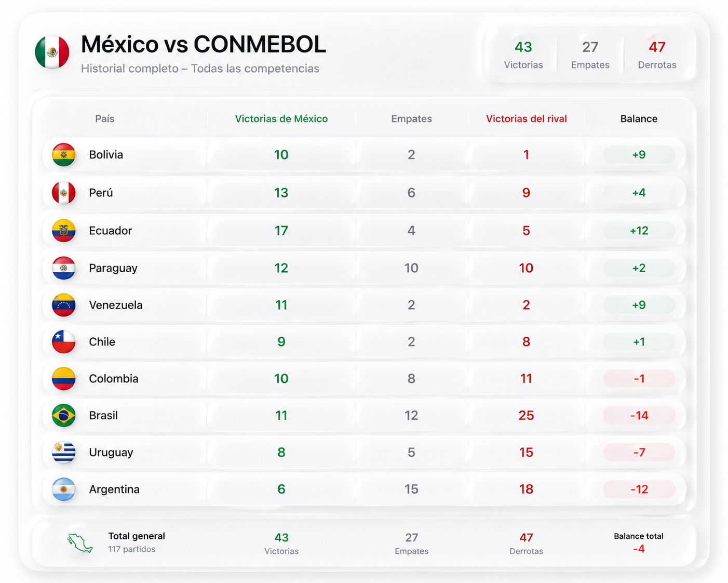Viewport: 728px width, 583px height.
Task: Select the Venezuela flag icon
Action: 64,305
